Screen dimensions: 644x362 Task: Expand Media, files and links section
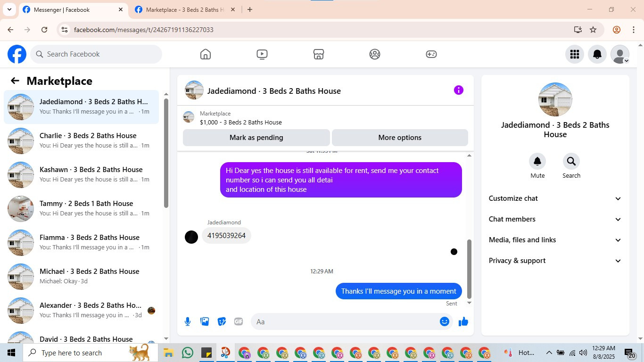point(555,240)
